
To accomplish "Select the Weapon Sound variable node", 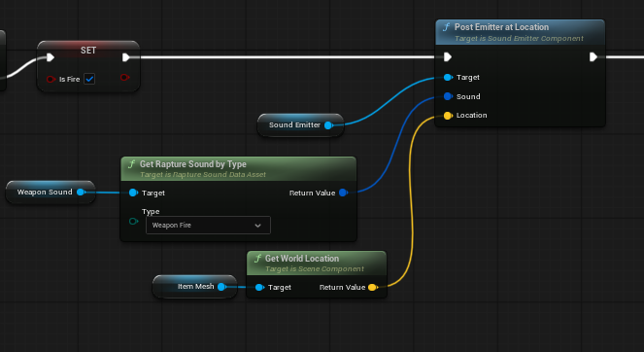I will pos(51,192).
